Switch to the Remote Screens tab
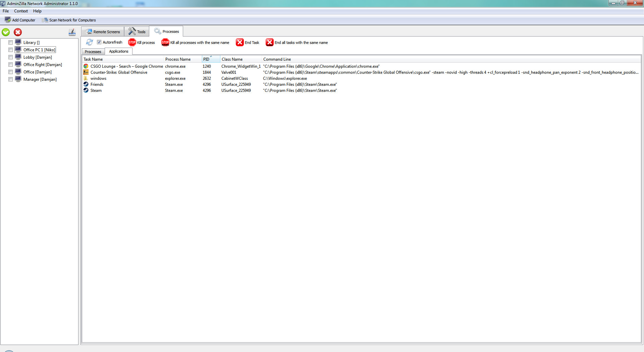Image resolution: width=644 pixels, height=352 pixels. click(103, 32)
